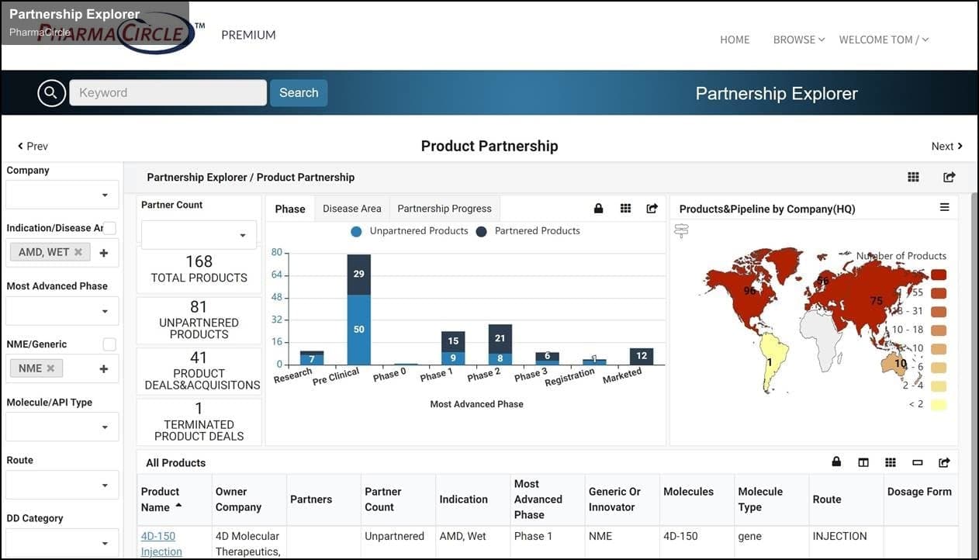
Task: Toggle Indication/Disease Area checkbox
Action: click(109, 228)
